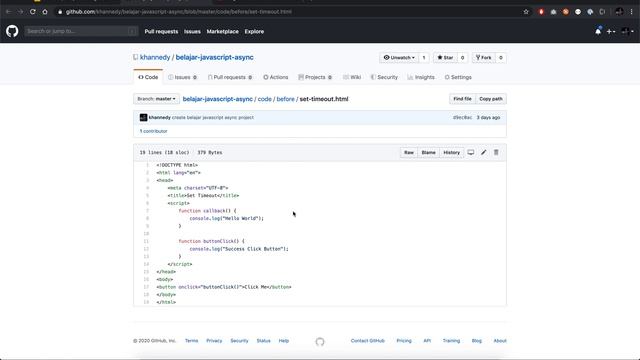Click the Blog footer link
The width and height of the screenshot is (640, 360).
point(477,340)
